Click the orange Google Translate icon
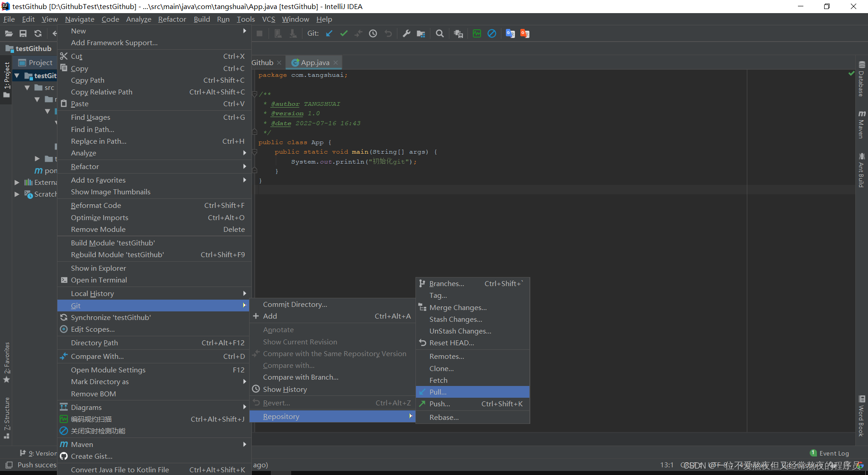 525,33
